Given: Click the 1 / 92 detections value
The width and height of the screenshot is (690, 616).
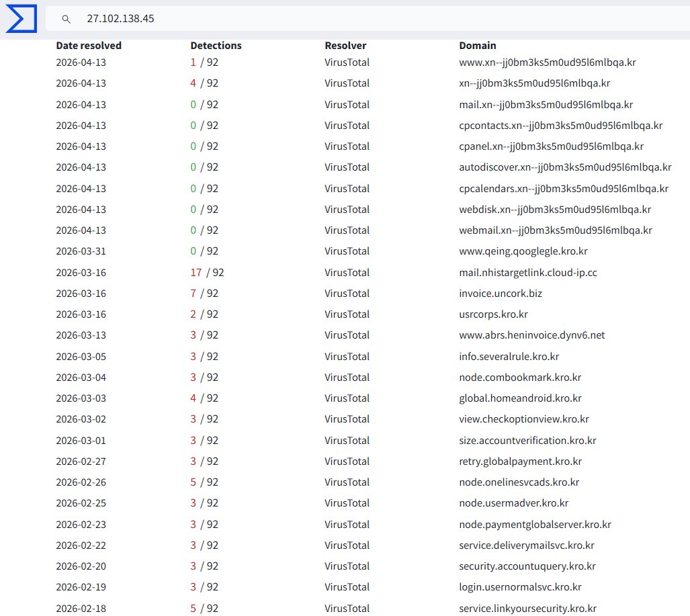Looking at the screenshot, I should 204,62.
